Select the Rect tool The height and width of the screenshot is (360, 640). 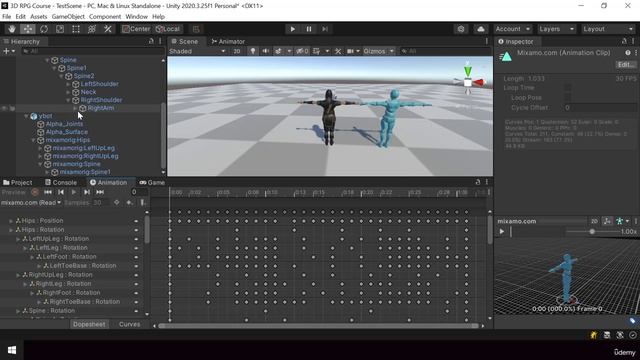(x=76, y=29)
